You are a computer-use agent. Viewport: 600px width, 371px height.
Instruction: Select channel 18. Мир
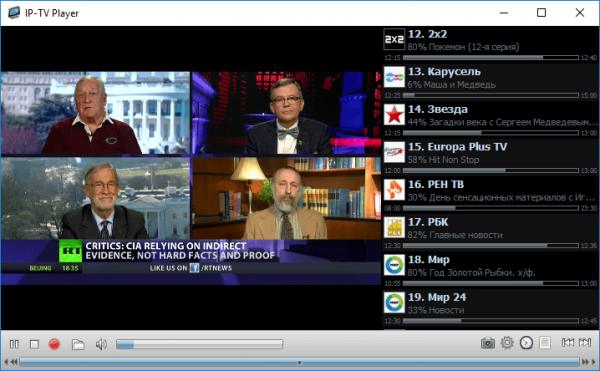coord(490,270)
